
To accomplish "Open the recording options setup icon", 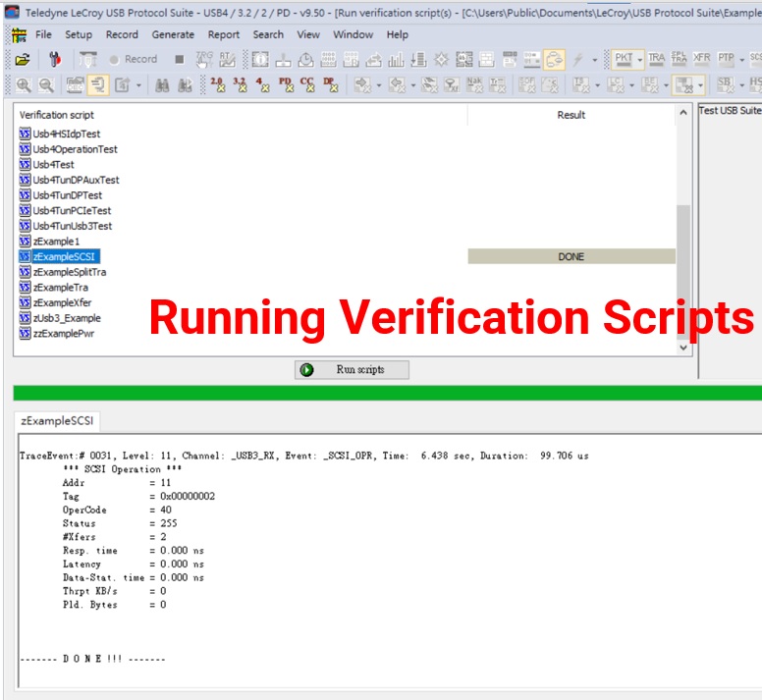I will pyautogui.click(x=56, y=60).
